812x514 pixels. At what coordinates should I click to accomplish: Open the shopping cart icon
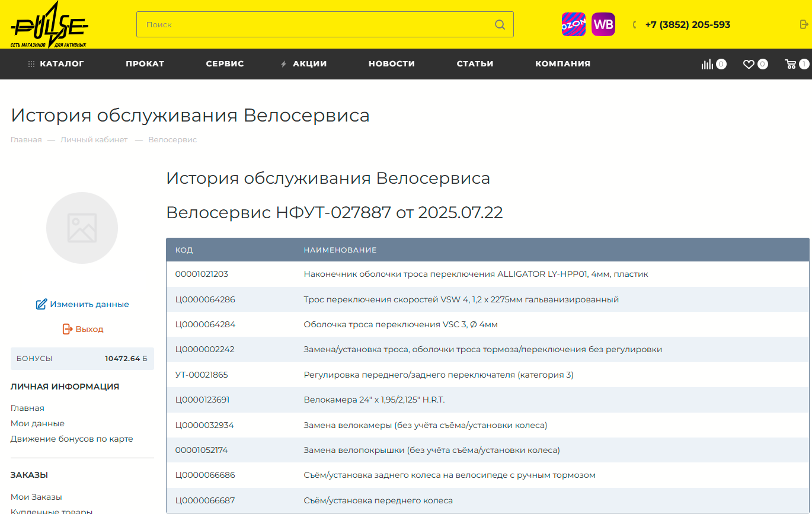(791, 64)
